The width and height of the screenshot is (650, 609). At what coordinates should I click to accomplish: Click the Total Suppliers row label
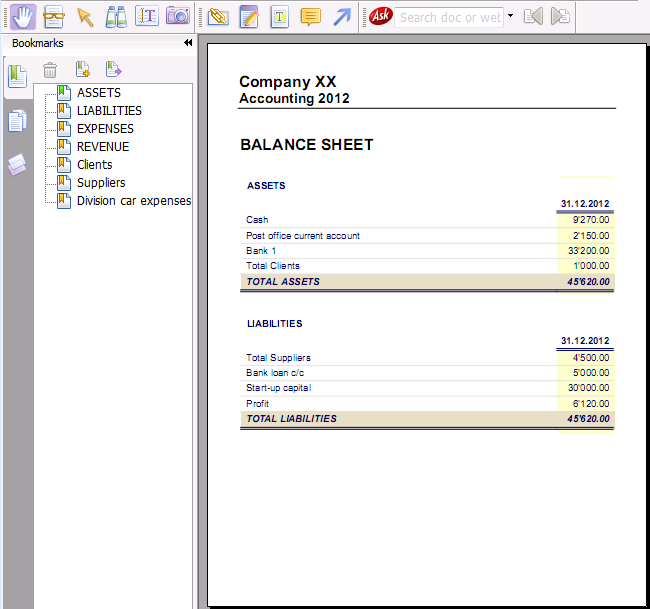coord(278,358)
